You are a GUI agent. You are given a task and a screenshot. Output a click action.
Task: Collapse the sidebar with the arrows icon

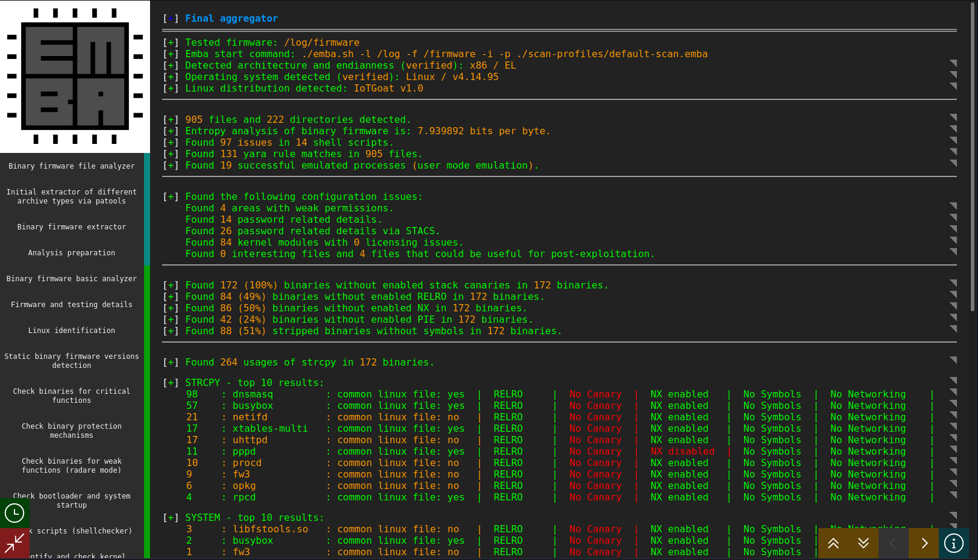pos(14,543)
